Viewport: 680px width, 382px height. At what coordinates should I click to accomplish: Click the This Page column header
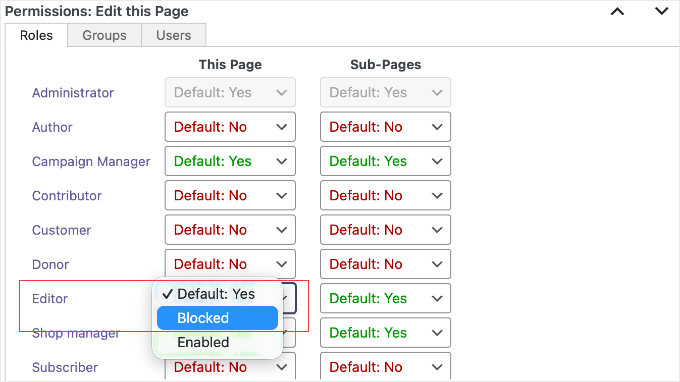tap(230, 65)
